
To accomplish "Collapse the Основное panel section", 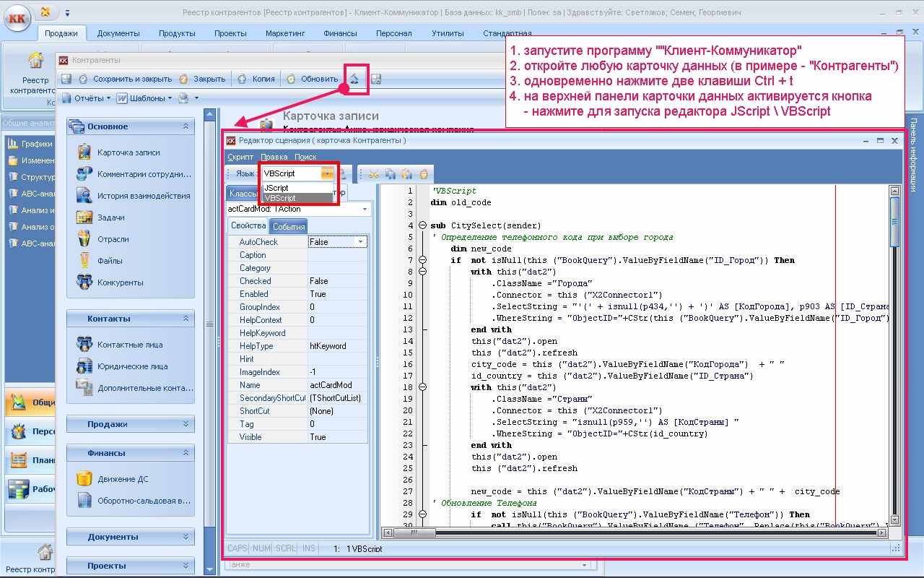I will click(x=186, y=126).
